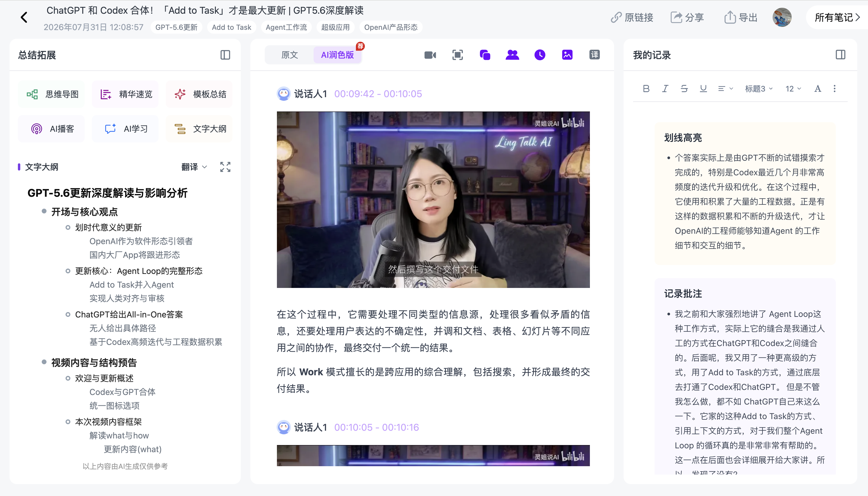Collapse the 我的记录 panel
The width and height of the screenshot is (868, 496).
tap(840, 55)
